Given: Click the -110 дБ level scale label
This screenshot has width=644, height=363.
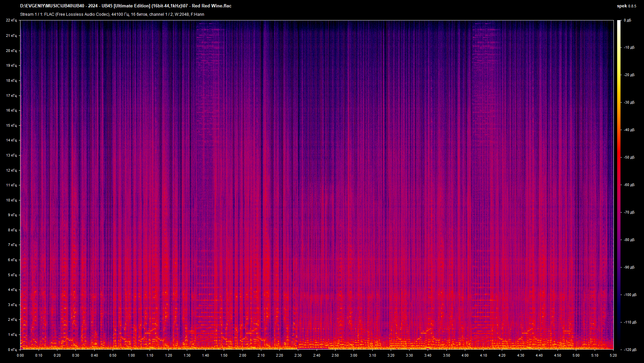Looking at the screenshot, I should [x=630, y=322].
